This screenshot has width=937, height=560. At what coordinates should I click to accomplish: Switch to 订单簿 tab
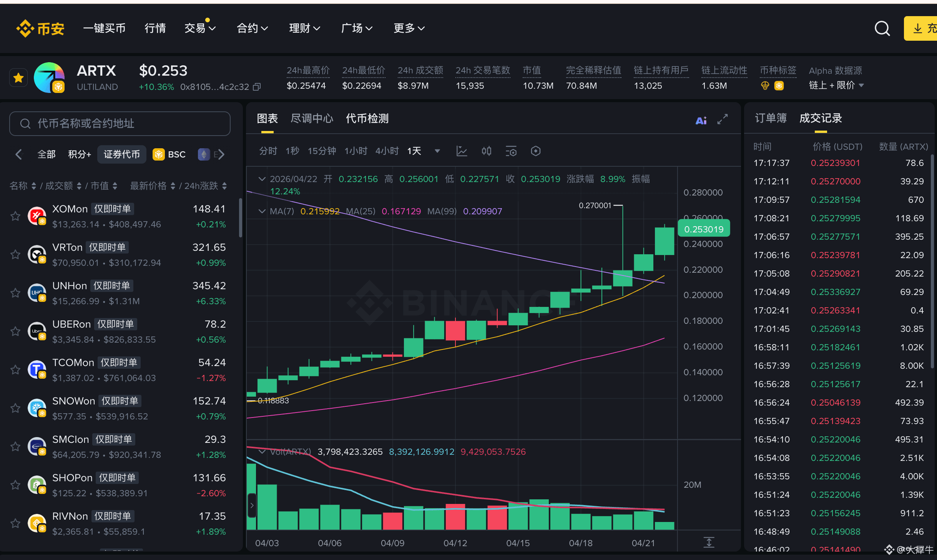[771, 118]
